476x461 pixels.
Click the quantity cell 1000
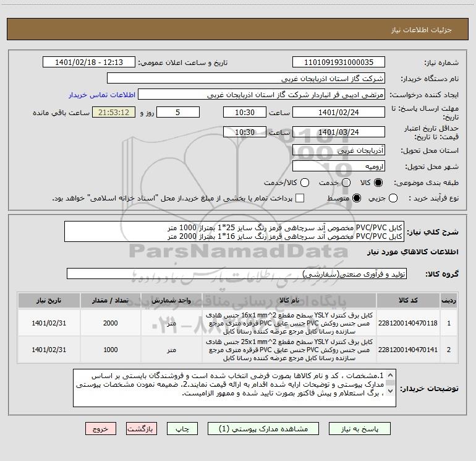click(110, 350)
